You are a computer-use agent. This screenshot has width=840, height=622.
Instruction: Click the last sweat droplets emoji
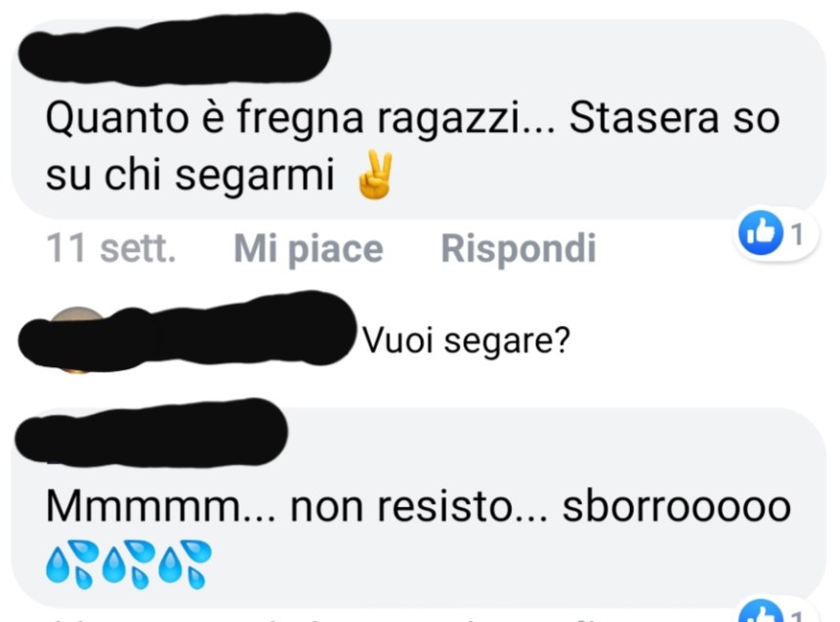[x=185, y=564]
